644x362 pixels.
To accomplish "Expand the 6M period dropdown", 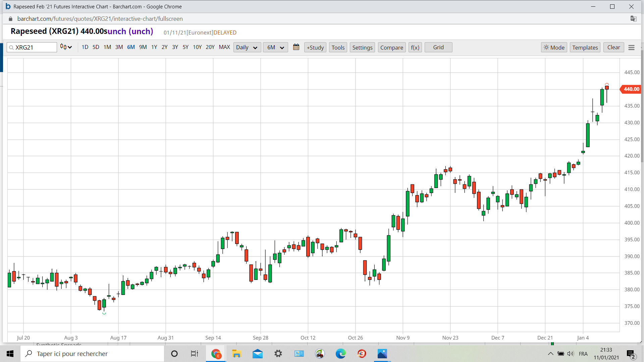I will point(275,48).
